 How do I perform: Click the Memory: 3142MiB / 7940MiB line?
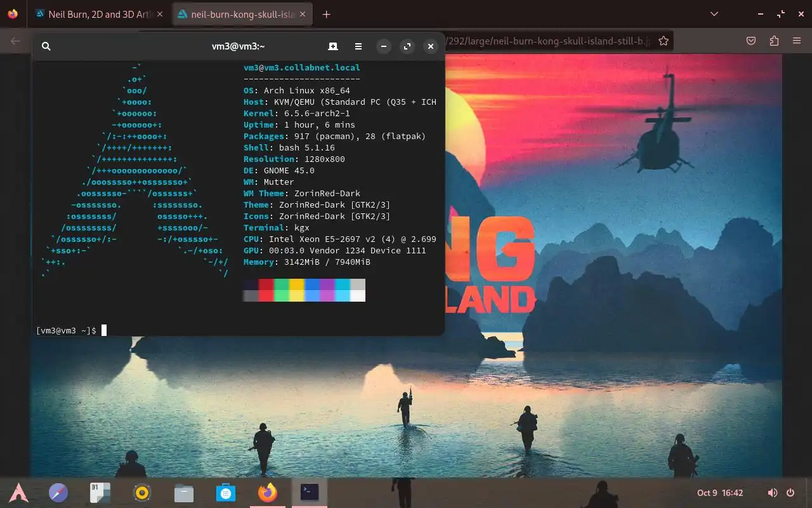307,262
